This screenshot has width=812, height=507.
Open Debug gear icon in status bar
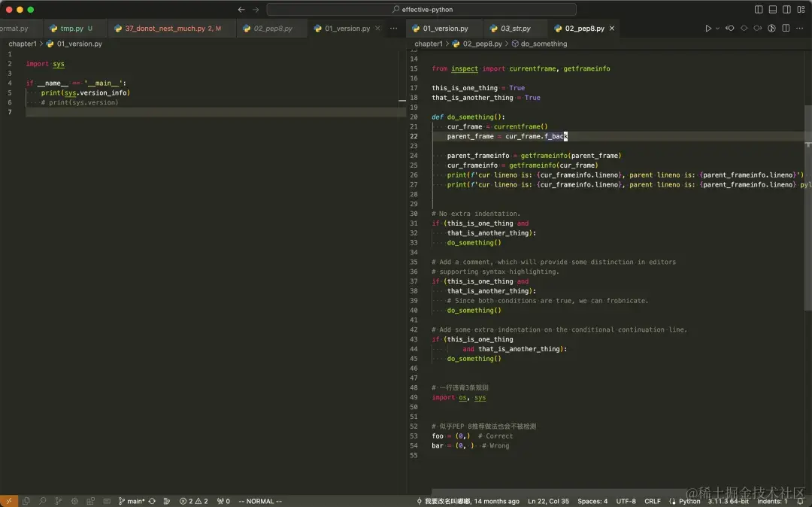[74, 501]
